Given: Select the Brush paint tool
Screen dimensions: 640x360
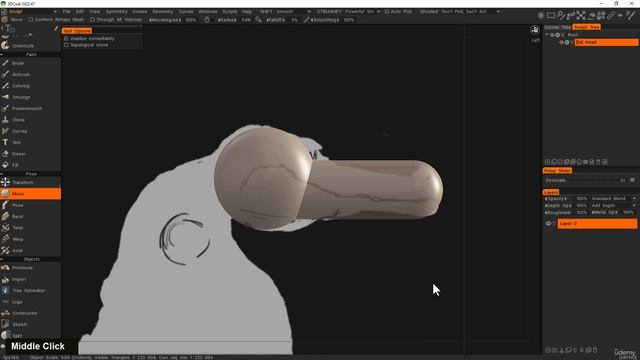Looking at the screenshot, I should click(x=31, y=63).
